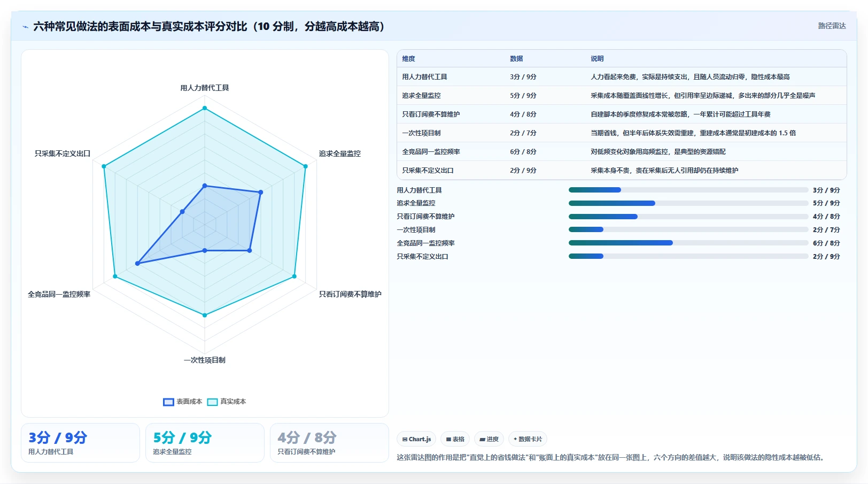Click the 表面成本 data point on 追求全量监控 axis
This screenshot has height=484, width=868.
coord(261,192)
